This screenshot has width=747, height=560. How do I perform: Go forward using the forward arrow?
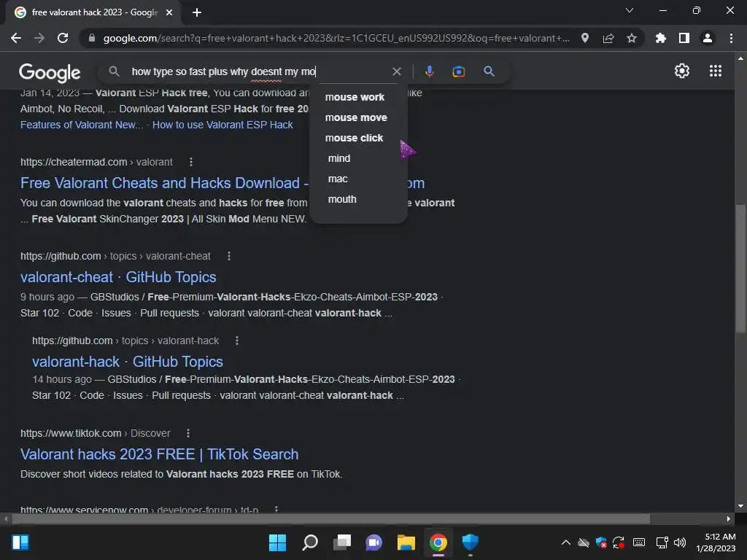pos(39,38)
